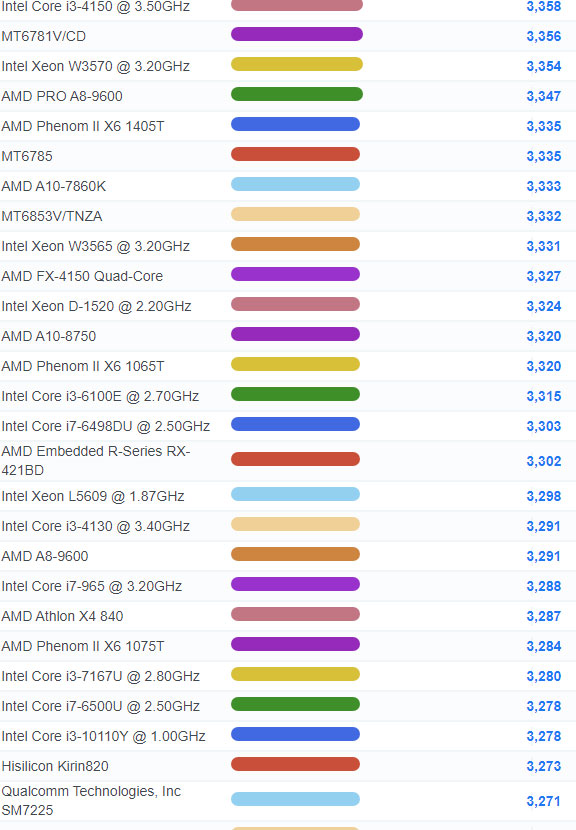The height and width of the screenshot is (830, 576).
Task: Select Intel Core i7-6500U @ 2.50GHz entry
Action: (101, 706)
